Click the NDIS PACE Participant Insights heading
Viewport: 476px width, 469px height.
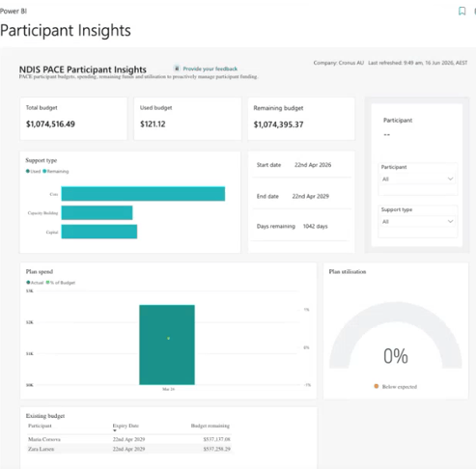(x=83, y=69)
